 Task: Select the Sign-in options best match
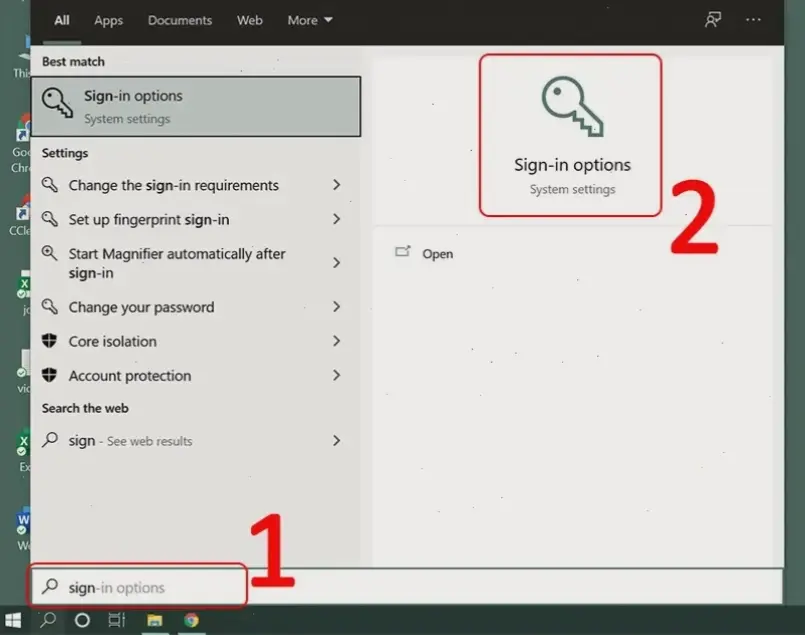point(195,106)
